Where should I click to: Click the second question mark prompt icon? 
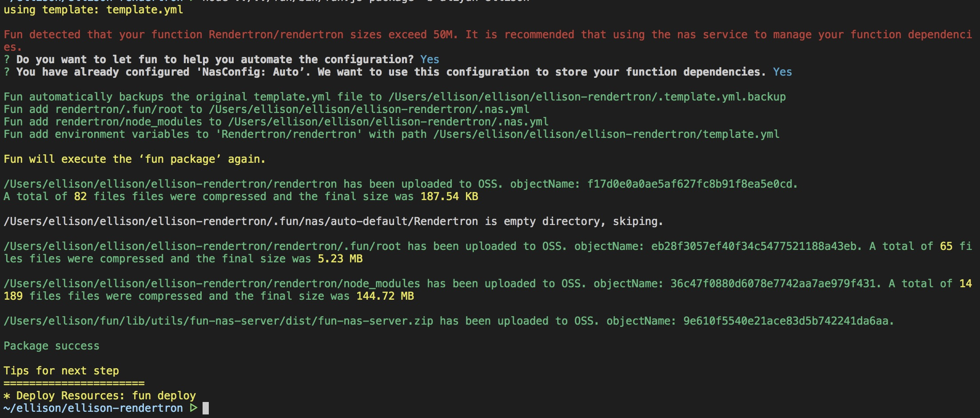pos(7,72)
